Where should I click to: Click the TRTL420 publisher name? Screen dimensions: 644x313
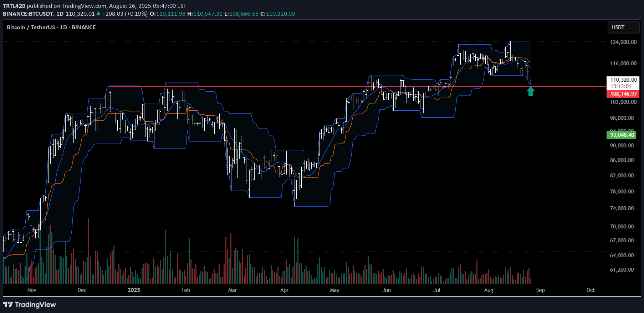click(x=14, y=6)
